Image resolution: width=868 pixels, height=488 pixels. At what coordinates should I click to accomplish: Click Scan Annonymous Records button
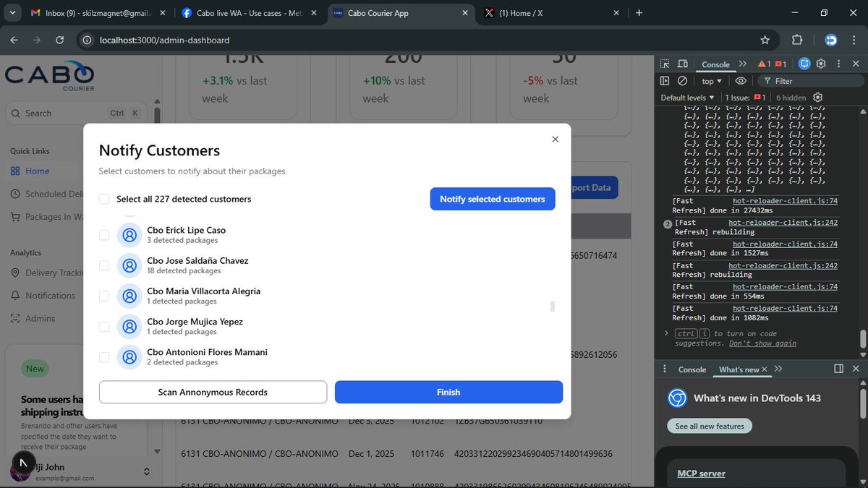point(213,392)
